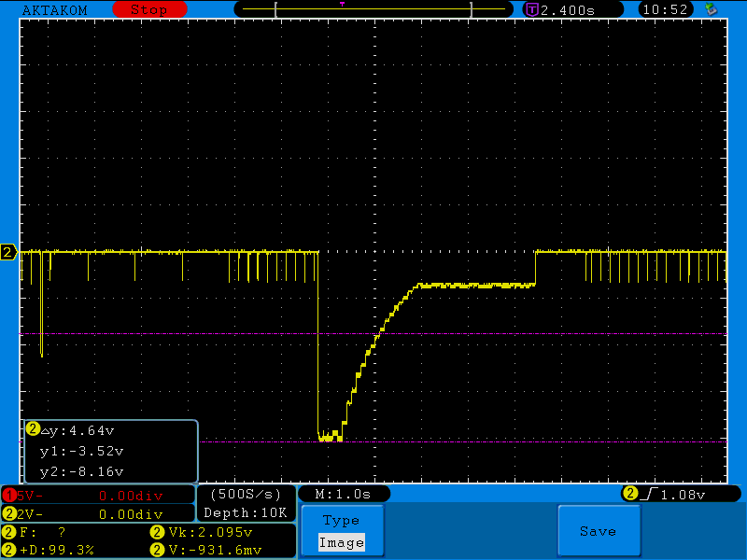Click the upper magenta horizontal cursor line

click(373, 334)
